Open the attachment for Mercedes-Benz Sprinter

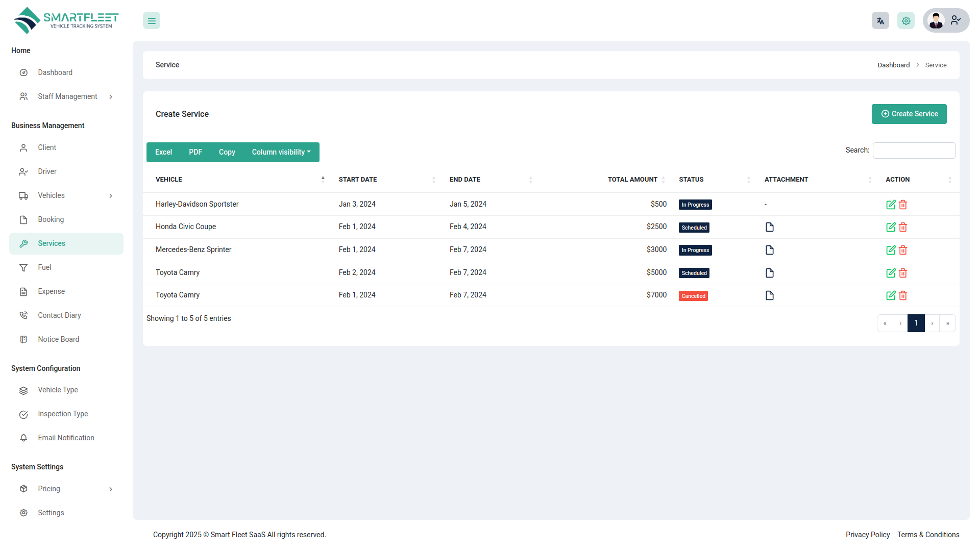(770, 250)
